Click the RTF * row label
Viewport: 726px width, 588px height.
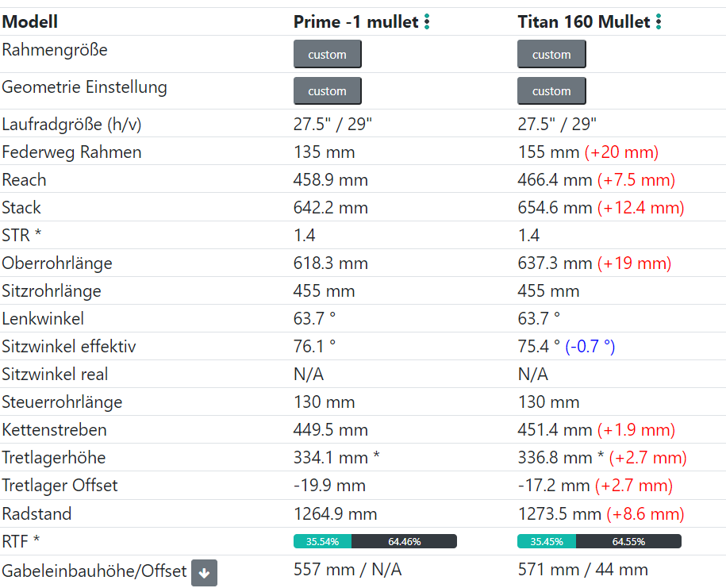21,542
